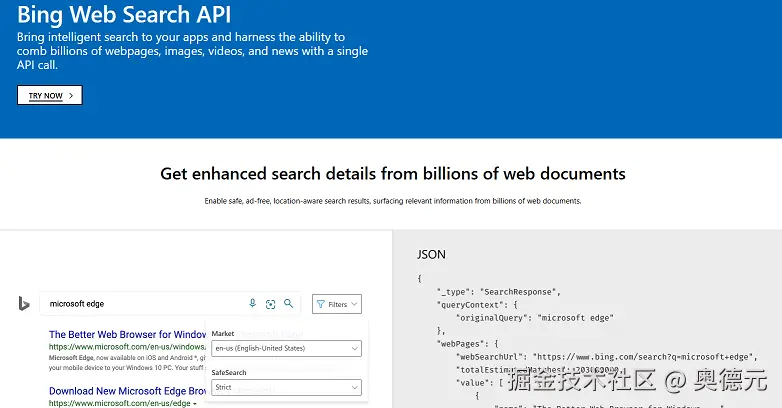Click the Microsoft Edge result snippet text
This screenshot has width=782, height=408.
point(127,363)
